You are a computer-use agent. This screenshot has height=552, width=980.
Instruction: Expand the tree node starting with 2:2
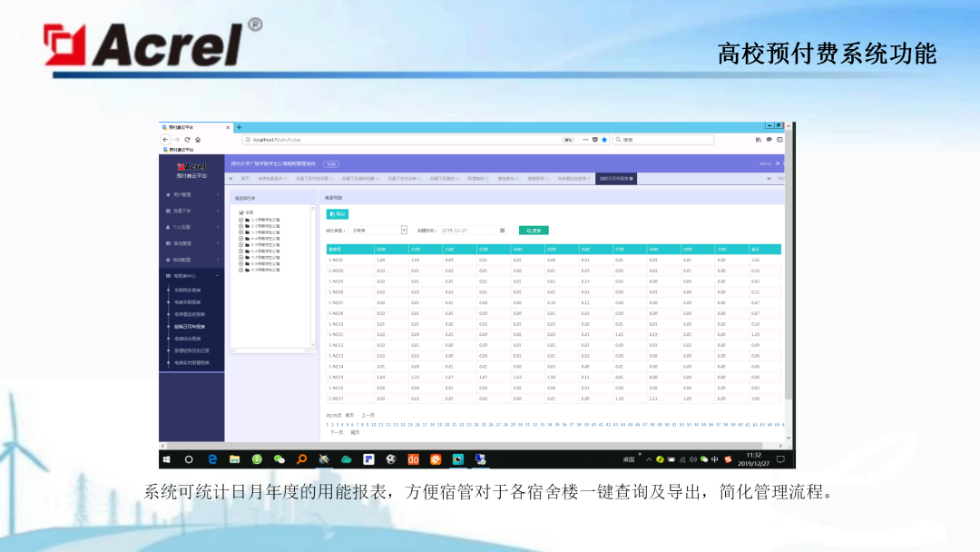240,226
